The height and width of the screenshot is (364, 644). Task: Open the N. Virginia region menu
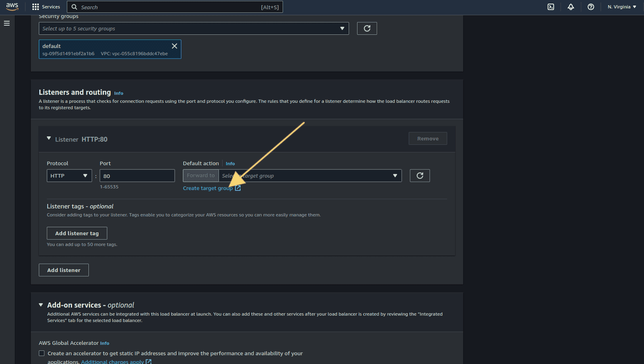coord(621,7)
